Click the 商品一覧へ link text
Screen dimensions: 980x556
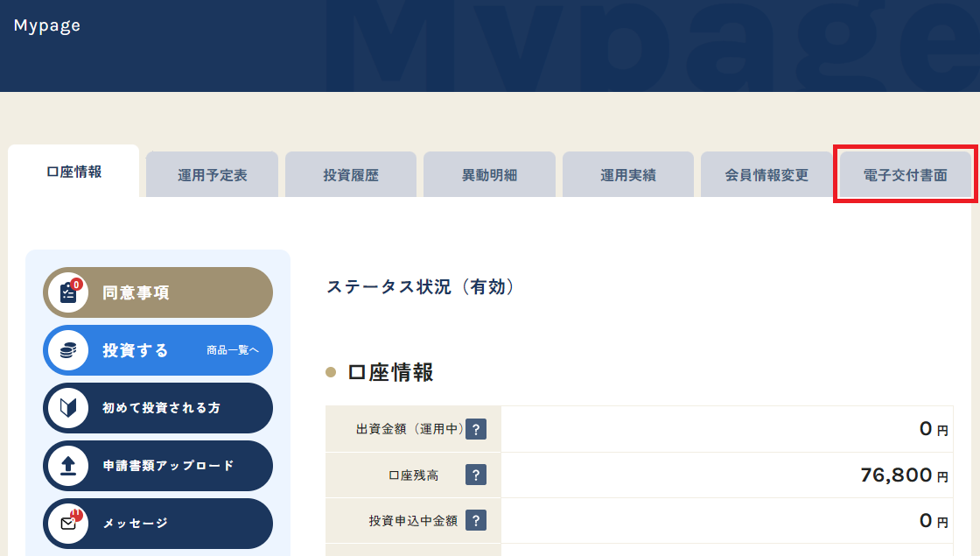233,350
